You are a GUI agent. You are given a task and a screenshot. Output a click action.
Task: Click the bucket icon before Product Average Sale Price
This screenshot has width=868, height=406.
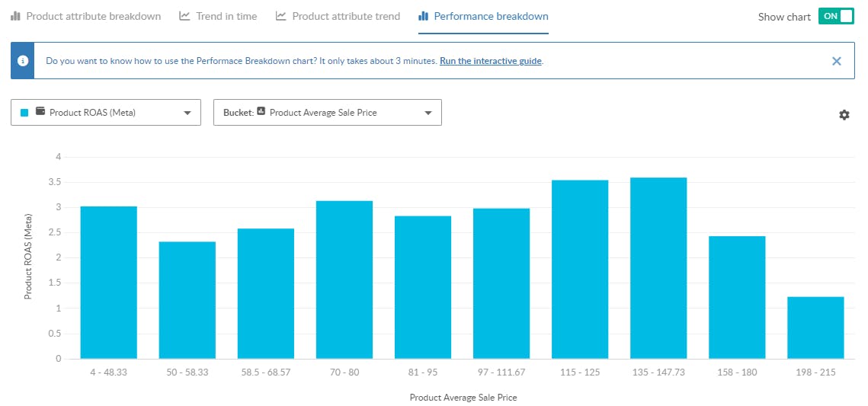(x=261, y=112)
